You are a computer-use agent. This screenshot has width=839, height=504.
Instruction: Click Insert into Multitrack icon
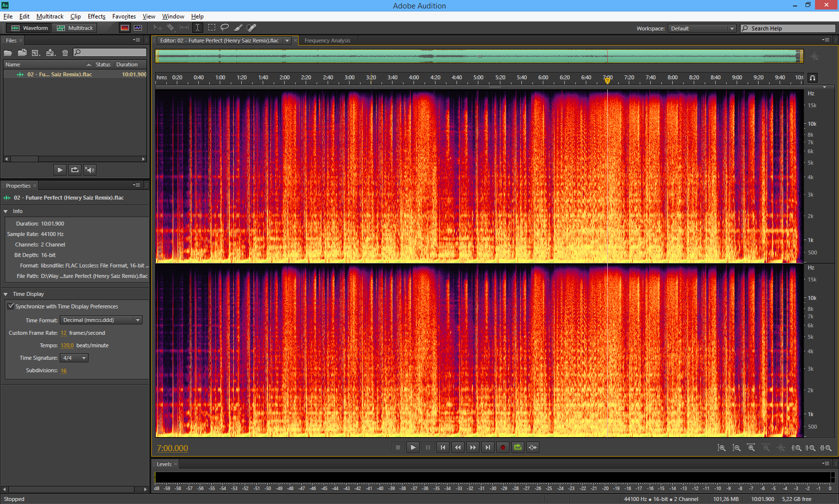tap(50, 52)
